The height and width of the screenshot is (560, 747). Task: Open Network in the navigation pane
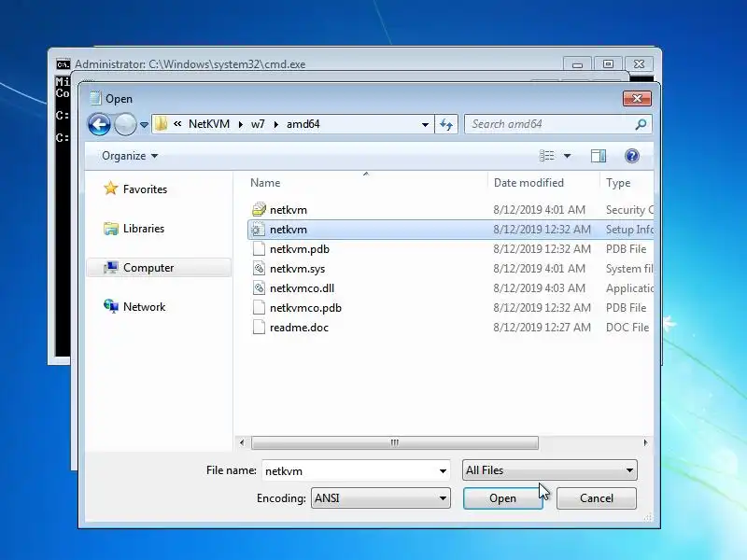click(145, 307)
